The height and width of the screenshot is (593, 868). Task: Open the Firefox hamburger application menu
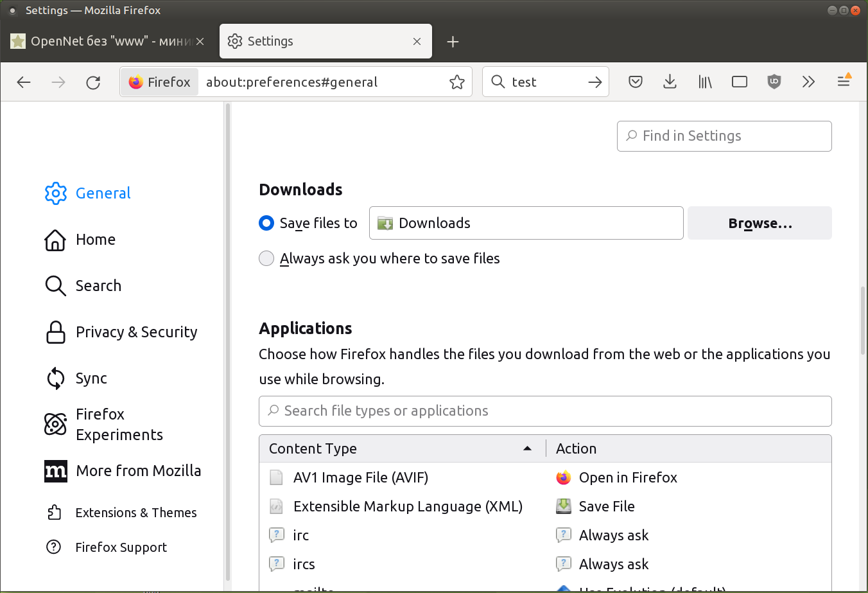click(844, 81)
